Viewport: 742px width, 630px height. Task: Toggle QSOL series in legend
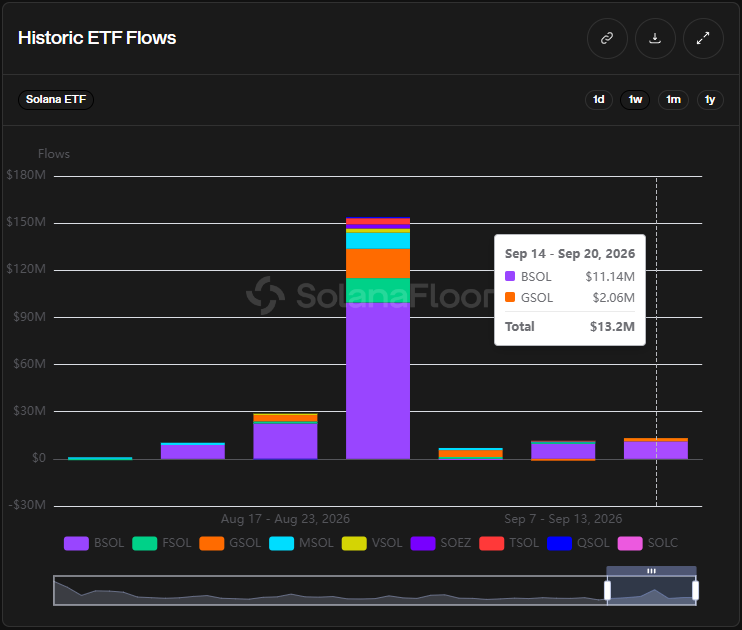point(578,543)
